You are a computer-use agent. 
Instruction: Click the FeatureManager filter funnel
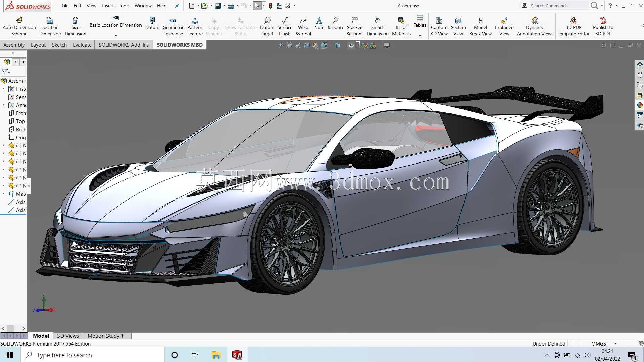(x=5, y=72)
